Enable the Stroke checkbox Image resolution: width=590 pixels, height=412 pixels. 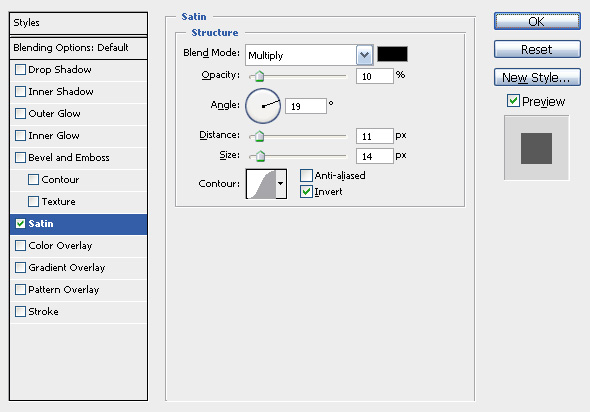point(20,312)
